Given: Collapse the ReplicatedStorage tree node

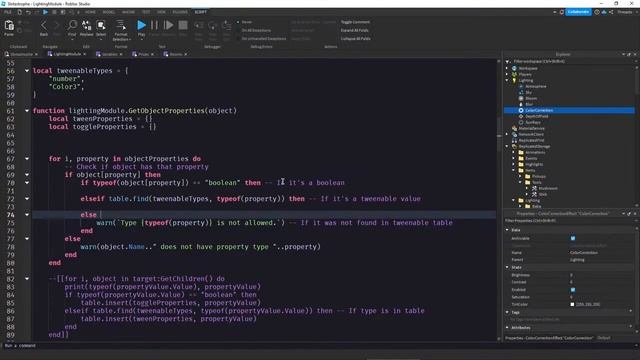Looking at the screenshot, I should [507, 146].
